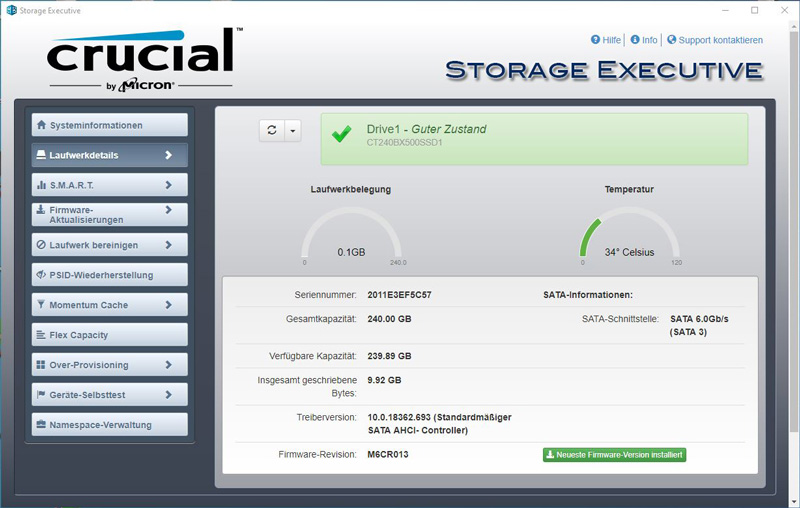Expand the Momentum Cache chevron
Image resolution: width=800 pixels, height=508 pixels.
(168, 304)
